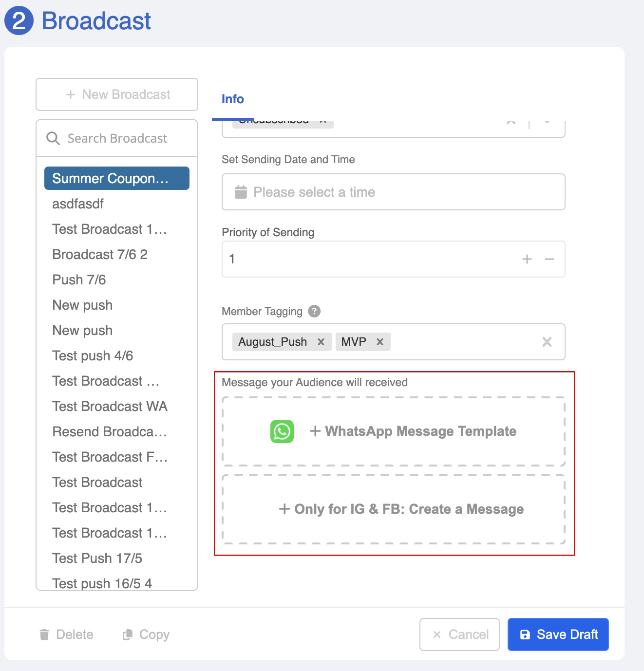Switch to the Info tab
Image resolution: width=644 pixels, height=671 pixels.
(x=233, y=99)
